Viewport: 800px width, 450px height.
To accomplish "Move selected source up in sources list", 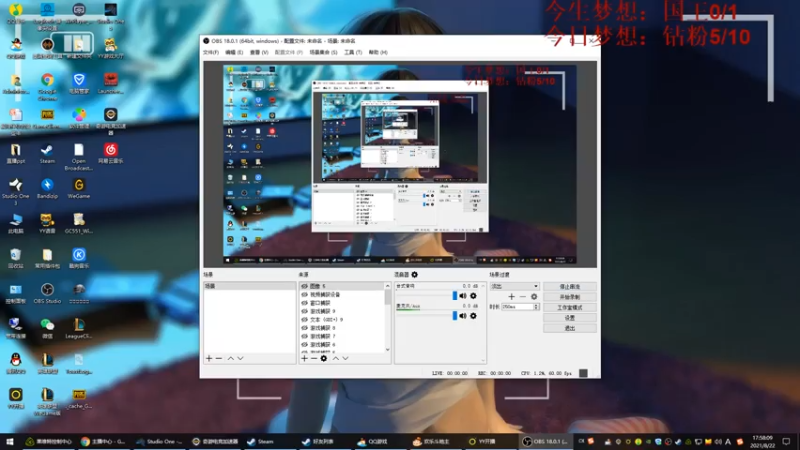I will point(336,359).
